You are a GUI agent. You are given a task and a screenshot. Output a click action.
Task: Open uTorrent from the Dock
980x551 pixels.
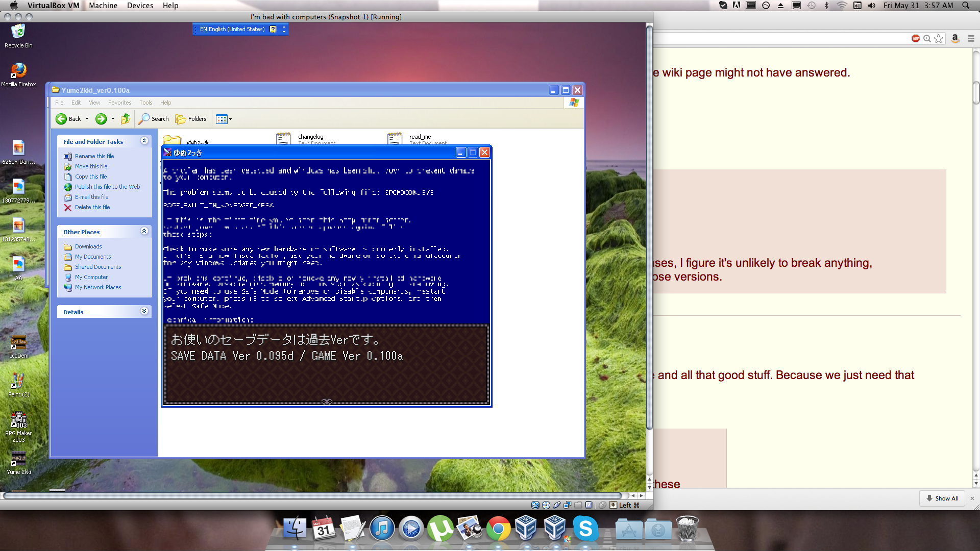pyautogui.click(x=440, y=529)
